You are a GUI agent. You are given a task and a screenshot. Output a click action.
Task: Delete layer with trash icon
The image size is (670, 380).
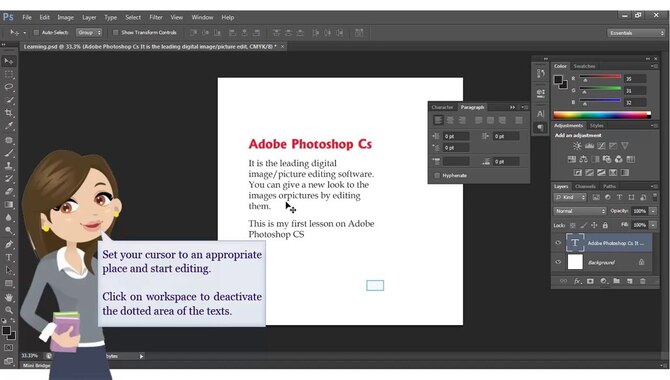(x=642, y=281)
